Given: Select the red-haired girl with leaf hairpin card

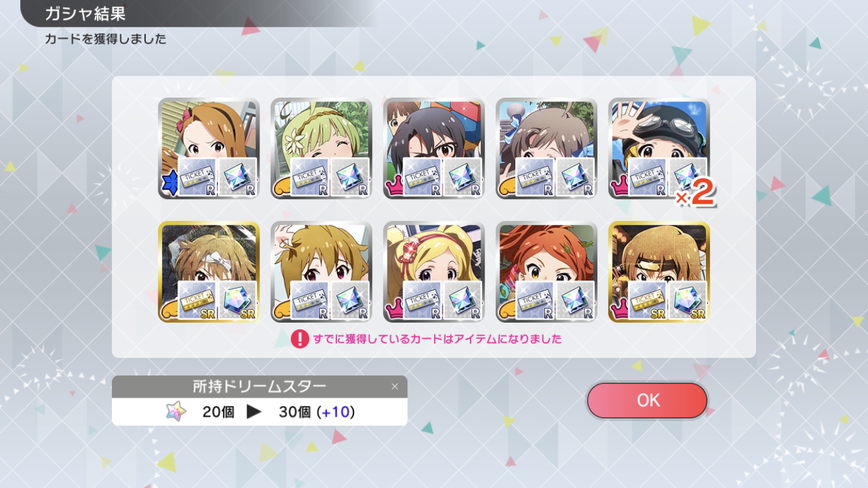Looking at the screenshot, I should tap(547, 272).
